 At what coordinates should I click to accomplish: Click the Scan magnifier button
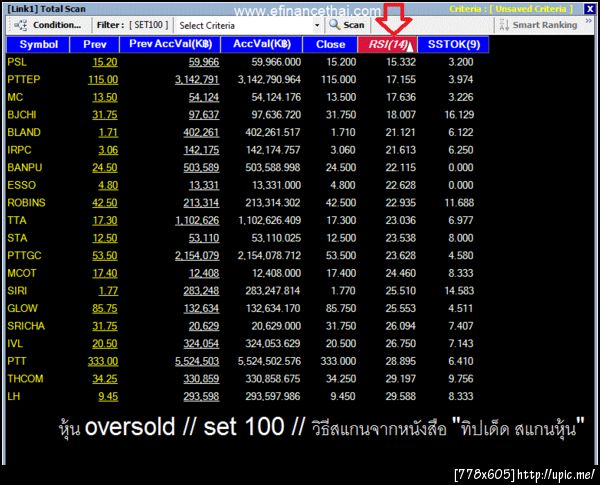347,25
